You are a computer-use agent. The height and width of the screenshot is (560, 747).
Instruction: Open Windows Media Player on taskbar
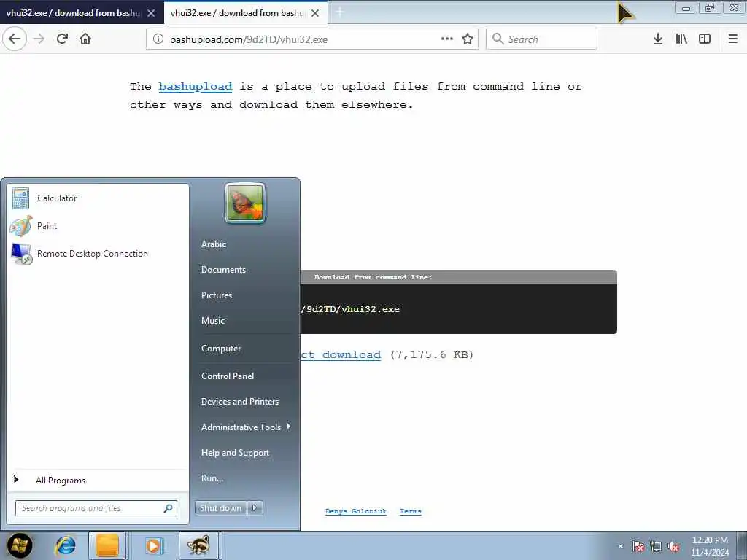pyautogui.click(x=153, y=545)
